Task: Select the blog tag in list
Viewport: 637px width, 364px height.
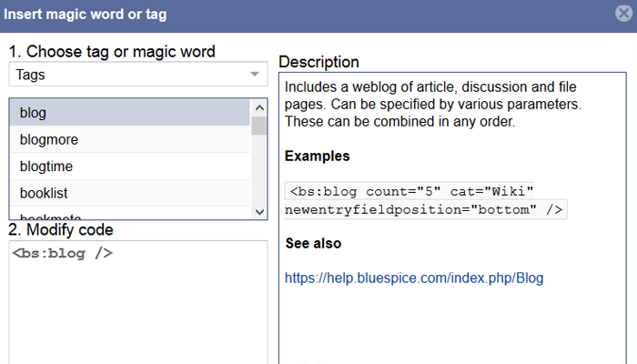Action: 129,113
